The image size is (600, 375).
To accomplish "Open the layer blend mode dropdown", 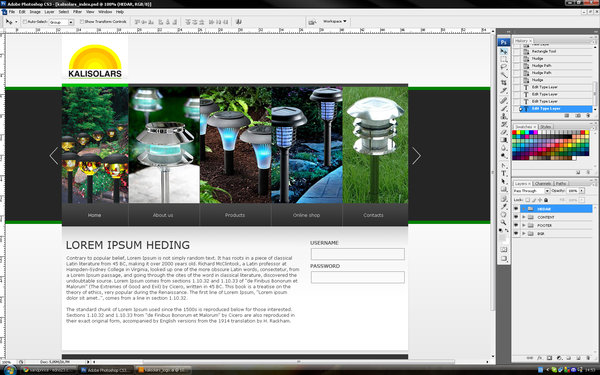I will (532, 191).
